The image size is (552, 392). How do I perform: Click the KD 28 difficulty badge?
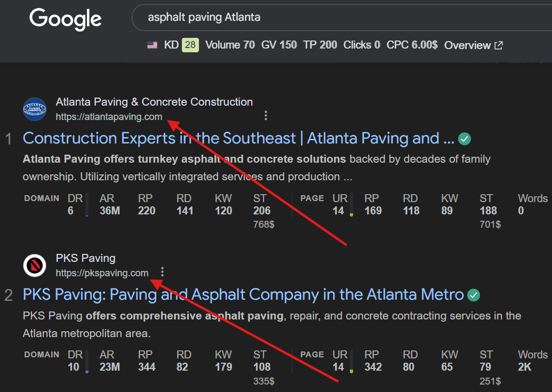pyautogui.click(x=190, y=45)
